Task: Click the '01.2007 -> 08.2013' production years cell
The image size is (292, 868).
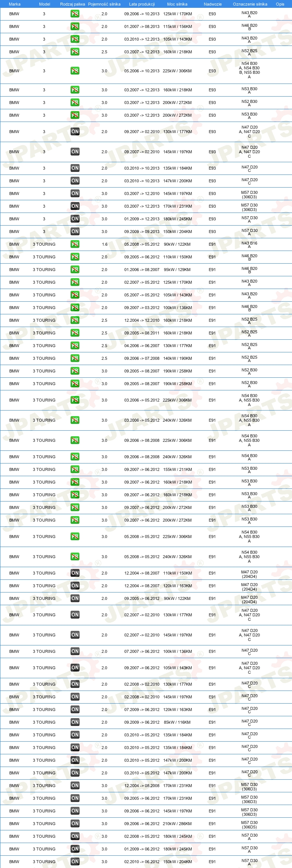Action: (142, 26)
